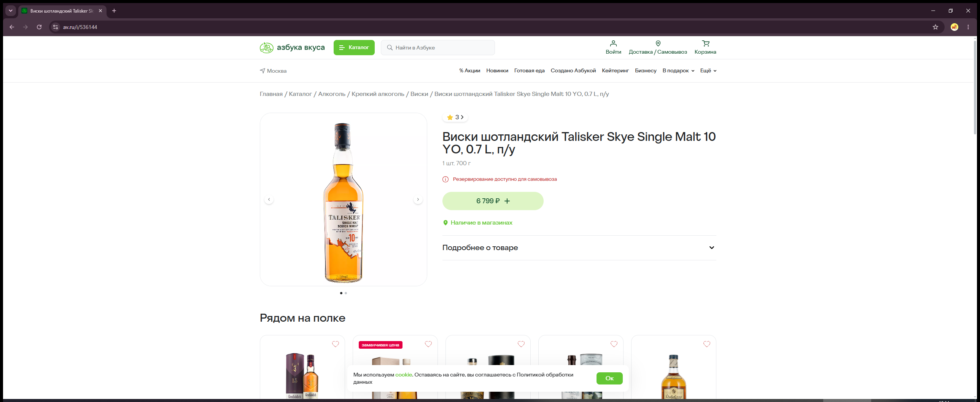Open the Каталог menu button
Image resolution: width=980 pixels, height=402 pixels.
click(x=354, y=48)
